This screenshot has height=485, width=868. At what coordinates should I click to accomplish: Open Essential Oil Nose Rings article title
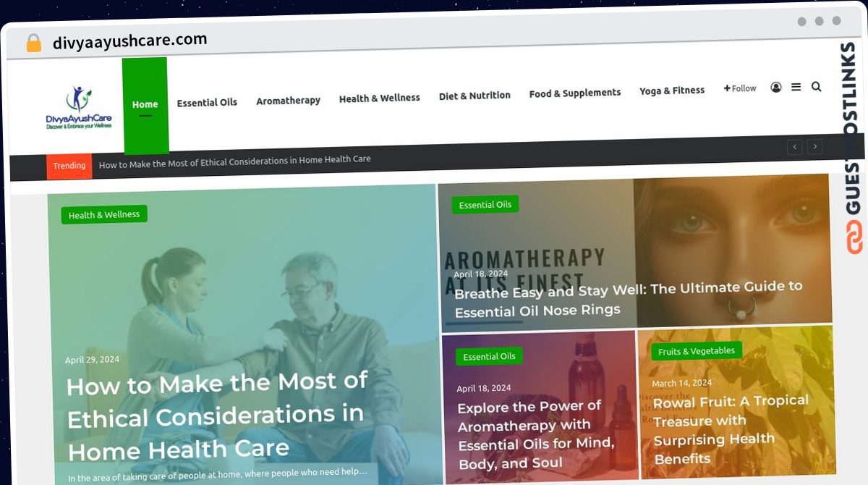pos(628,298)
